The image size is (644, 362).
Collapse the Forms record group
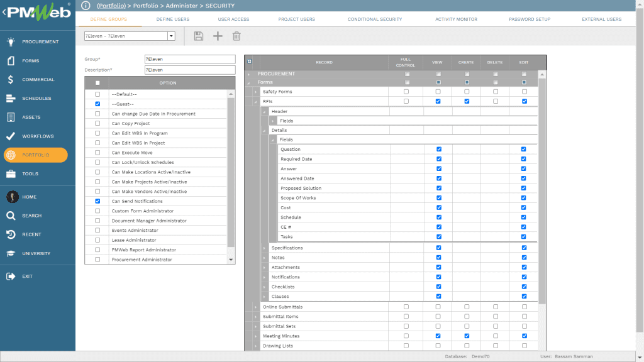tap(248, 83)
